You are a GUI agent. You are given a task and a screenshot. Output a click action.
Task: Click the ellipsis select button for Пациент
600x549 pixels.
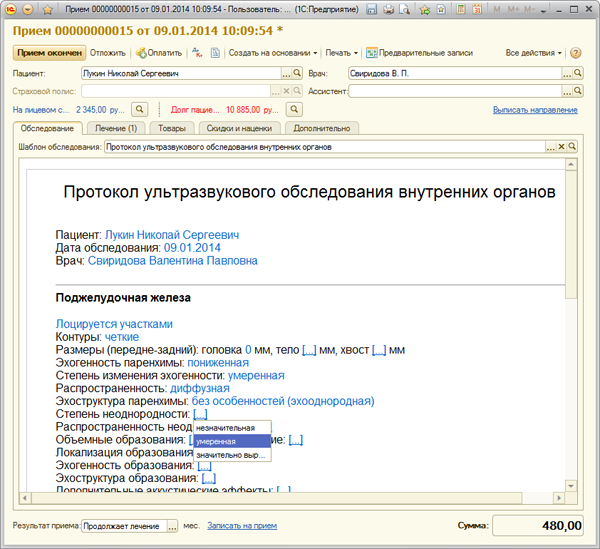pyautogui.click(x=286, y=73)
